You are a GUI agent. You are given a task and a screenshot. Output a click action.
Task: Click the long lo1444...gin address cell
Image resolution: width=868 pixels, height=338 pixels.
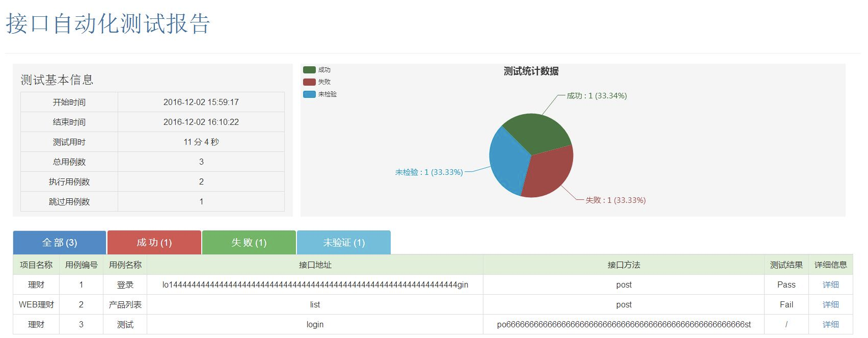pyautogui.click(x=315, y=285)
